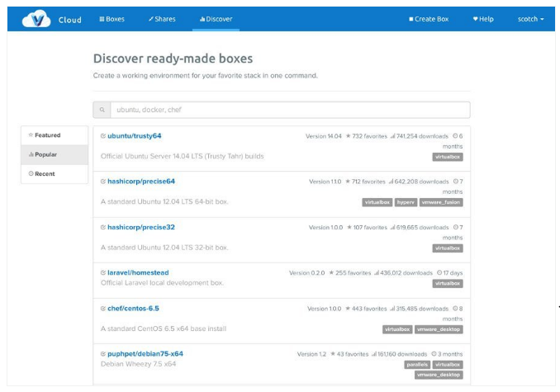Open the ubuntu/trusty64 box

pyautogui.click(x=135, y=136)
